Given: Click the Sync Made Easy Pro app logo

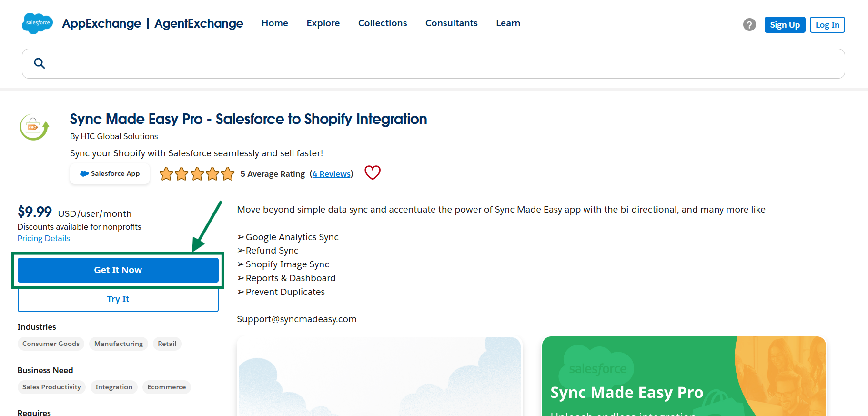Looking at the screenshot, I should click(34, 127).
